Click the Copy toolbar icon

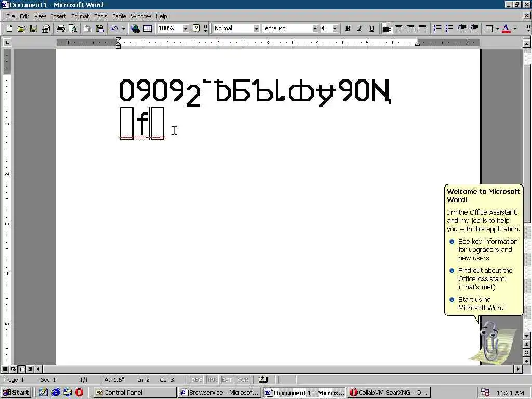87,29
